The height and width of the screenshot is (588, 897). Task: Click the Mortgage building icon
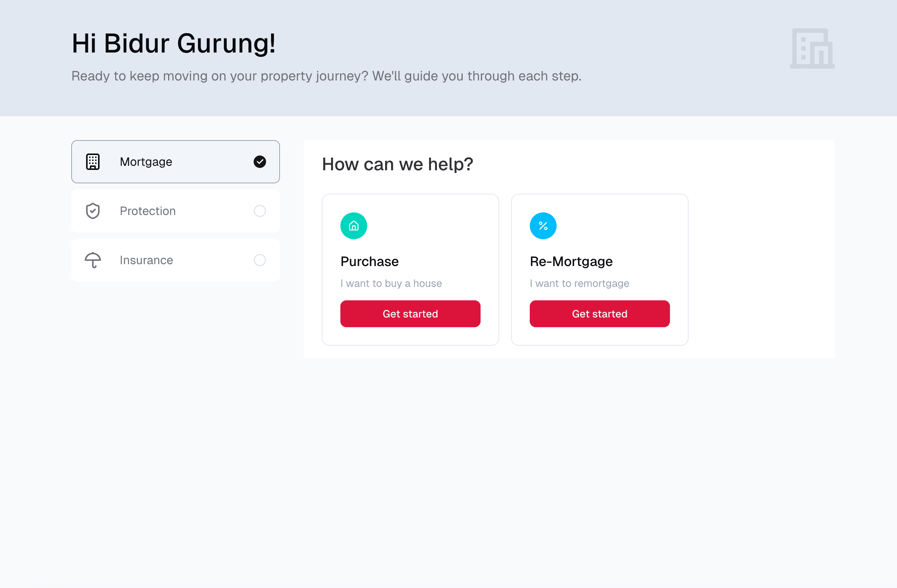point(93,162)
